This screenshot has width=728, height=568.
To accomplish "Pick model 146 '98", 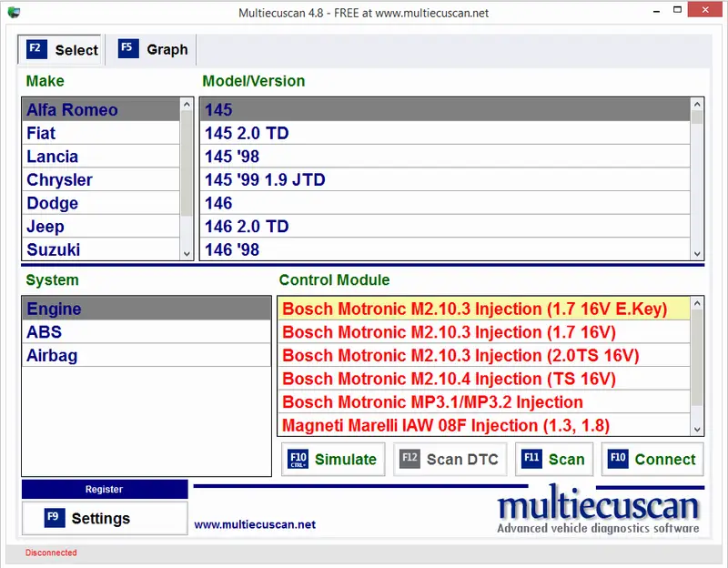I will click(445, 249).
